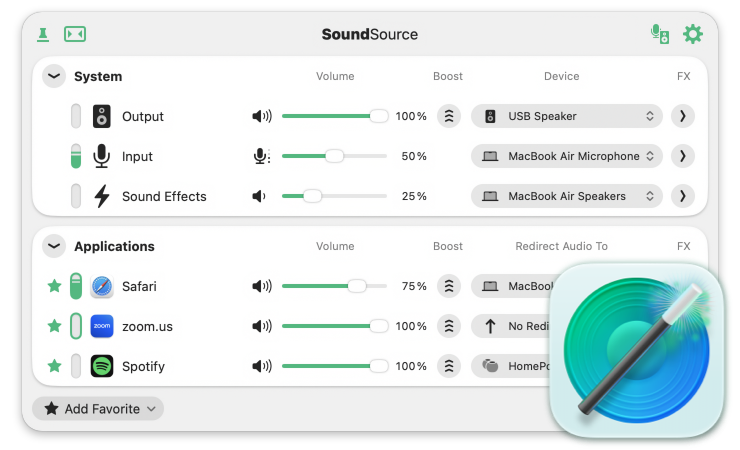740x450 pixels.
Task: Open the MacBook Air Microphone dropdown
Action: point(567,156)
